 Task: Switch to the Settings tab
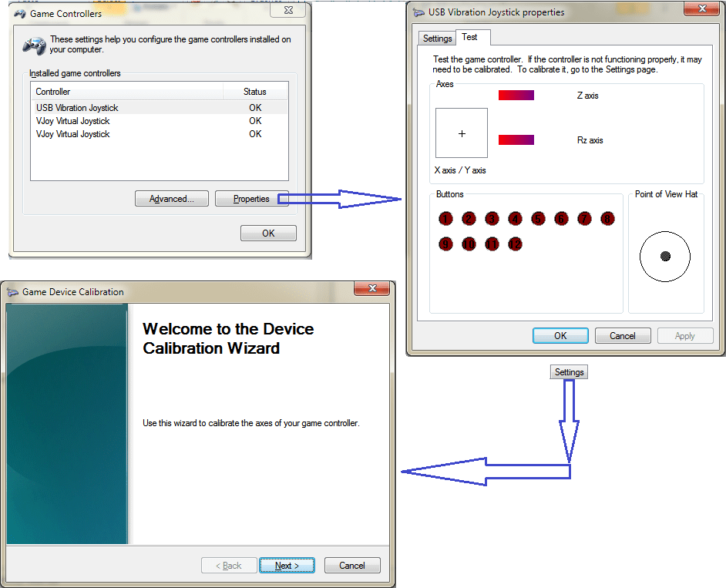[x=438, y=39]
